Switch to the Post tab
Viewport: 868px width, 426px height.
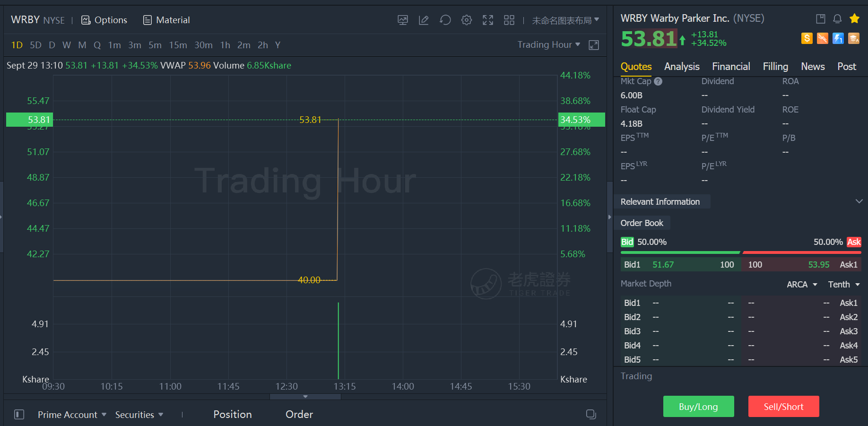[847, 67]
